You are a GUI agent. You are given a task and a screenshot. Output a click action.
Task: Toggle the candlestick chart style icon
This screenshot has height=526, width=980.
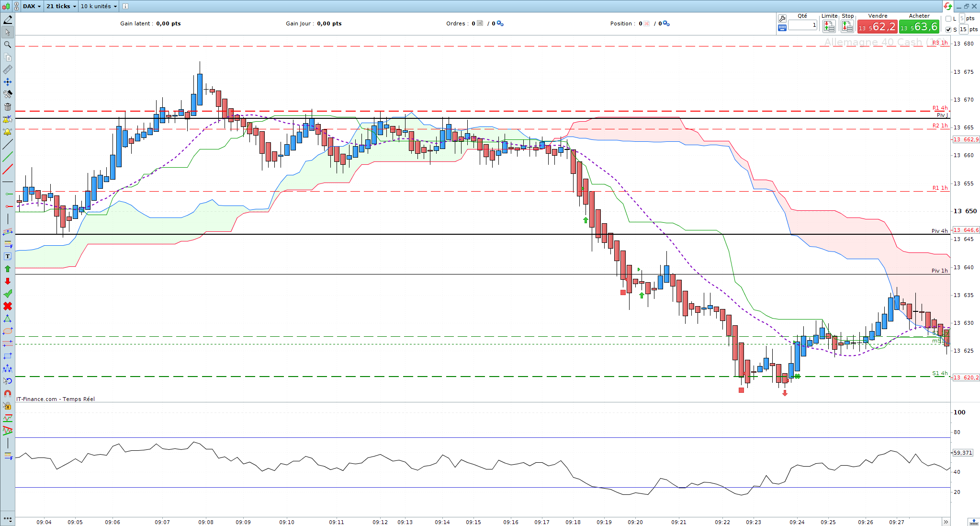(x=6, y=6)
